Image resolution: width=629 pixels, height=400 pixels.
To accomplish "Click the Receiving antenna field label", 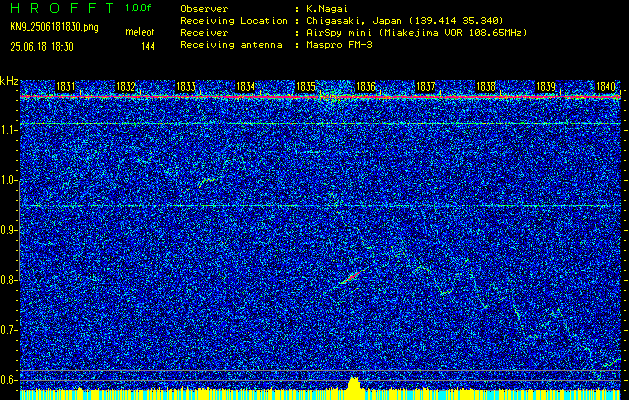I will (x=231, y=45).
